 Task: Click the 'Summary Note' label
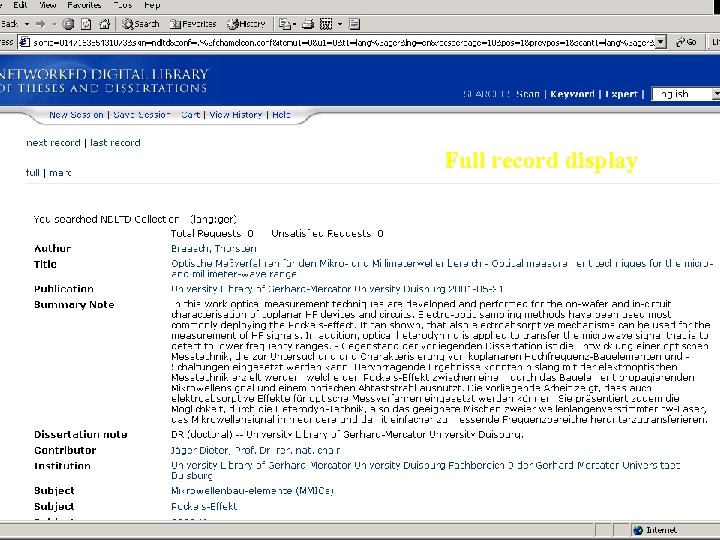click(74, 304)
